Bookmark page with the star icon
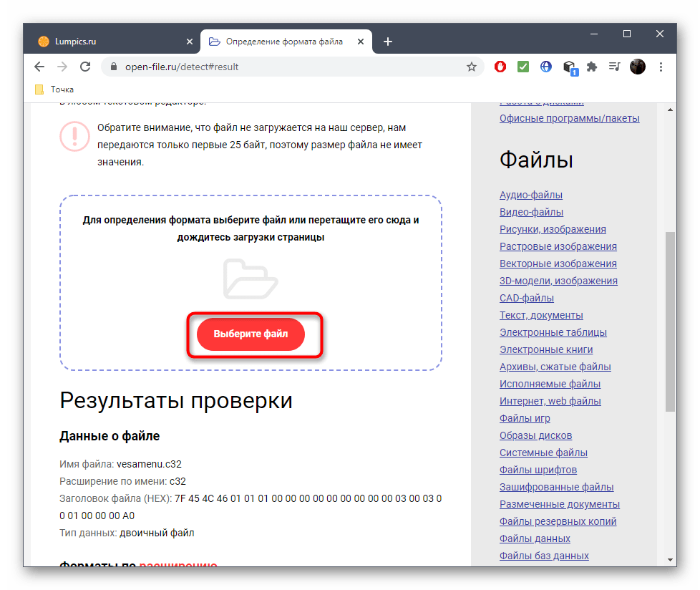Image resolution: width=700 pixels, height=590 pixels. tap(471, 67)
